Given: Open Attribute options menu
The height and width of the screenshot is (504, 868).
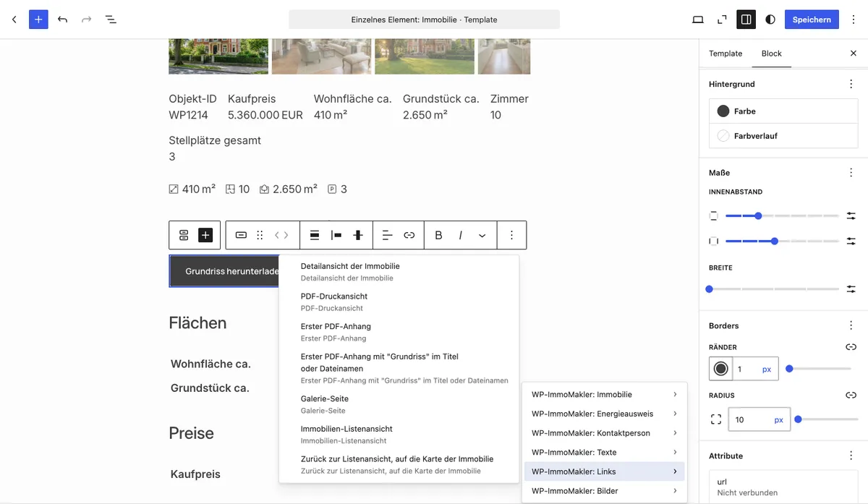Looking at the screenshot, I should [851, 456].
